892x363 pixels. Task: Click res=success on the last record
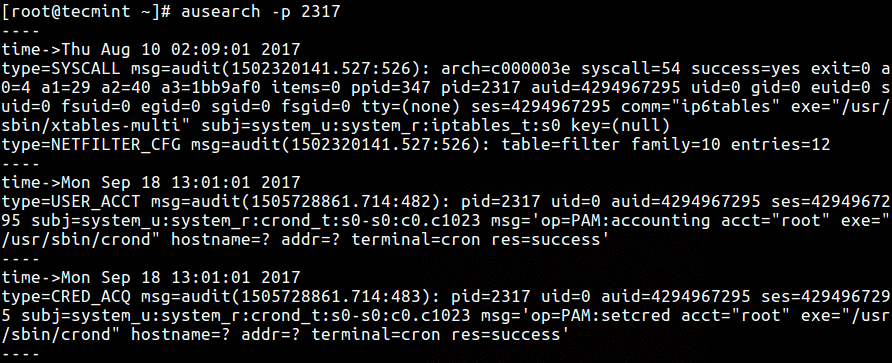click(x=506, y=334)
